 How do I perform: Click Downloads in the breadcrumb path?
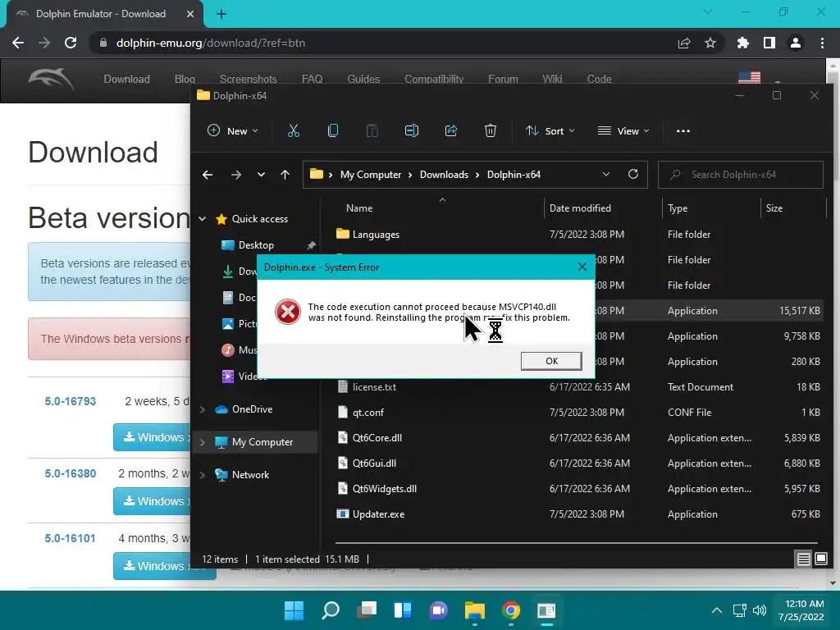point(444,175)
